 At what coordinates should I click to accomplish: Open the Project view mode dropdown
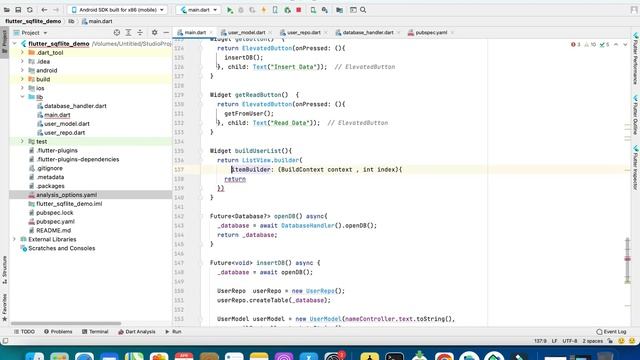tap(31, 33)
